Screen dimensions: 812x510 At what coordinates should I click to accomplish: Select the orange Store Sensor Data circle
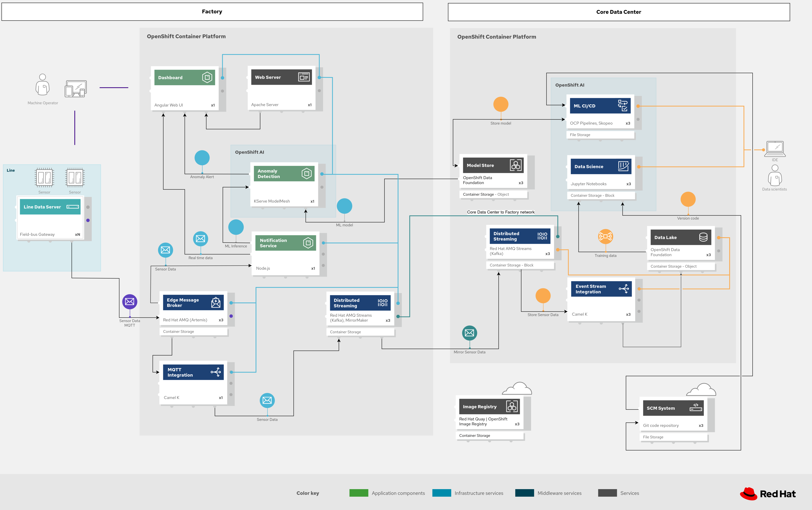point(543,296)
